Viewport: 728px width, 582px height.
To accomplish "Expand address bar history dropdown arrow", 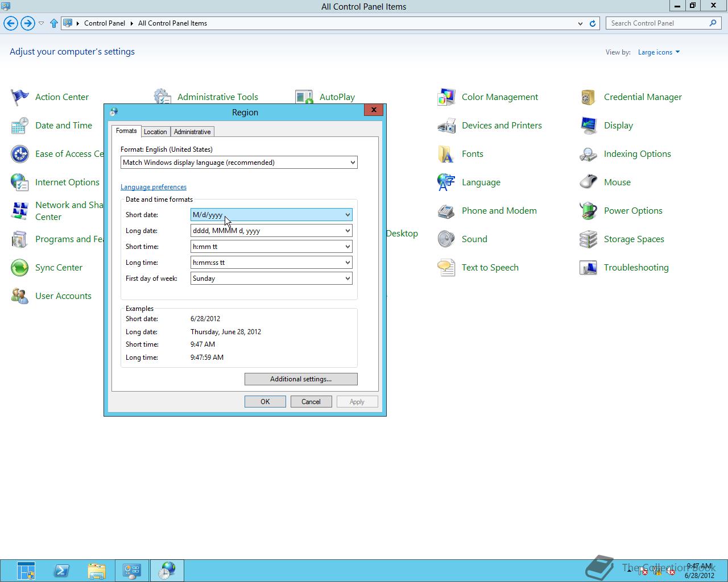I will click(580, 23).
